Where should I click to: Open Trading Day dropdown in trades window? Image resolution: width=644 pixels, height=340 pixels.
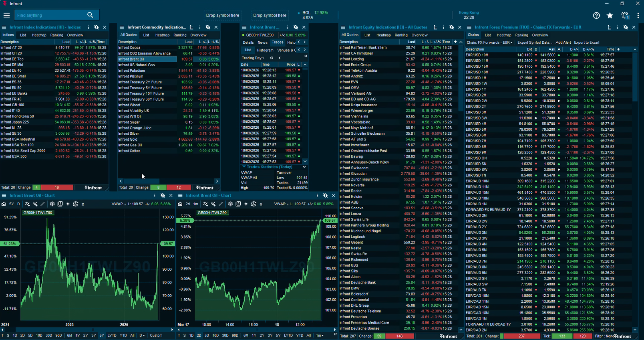pyautogui.click(x=253, y=58)
